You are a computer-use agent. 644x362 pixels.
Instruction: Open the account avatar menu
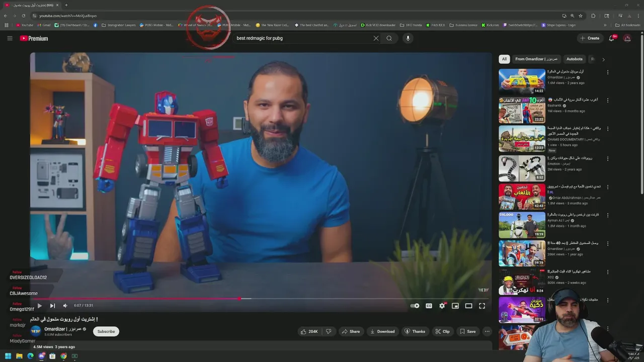click(627, 38)
